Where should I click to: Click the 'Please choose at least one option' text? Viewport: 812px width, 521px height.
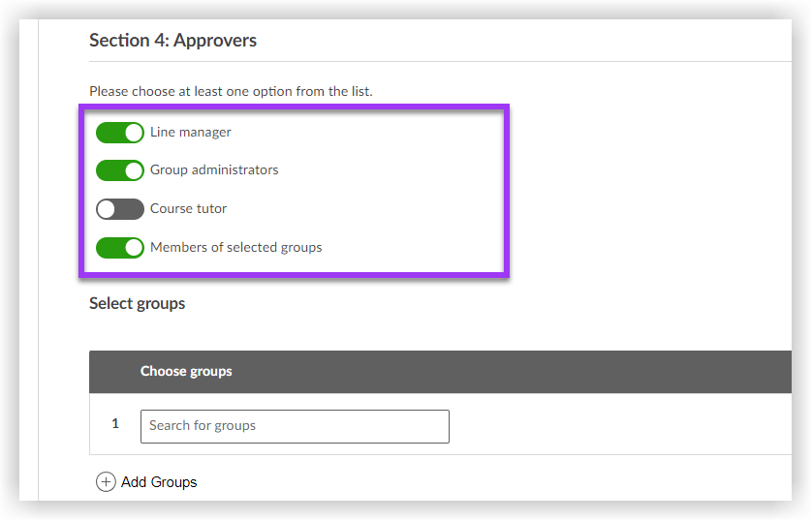coord(231,91)
